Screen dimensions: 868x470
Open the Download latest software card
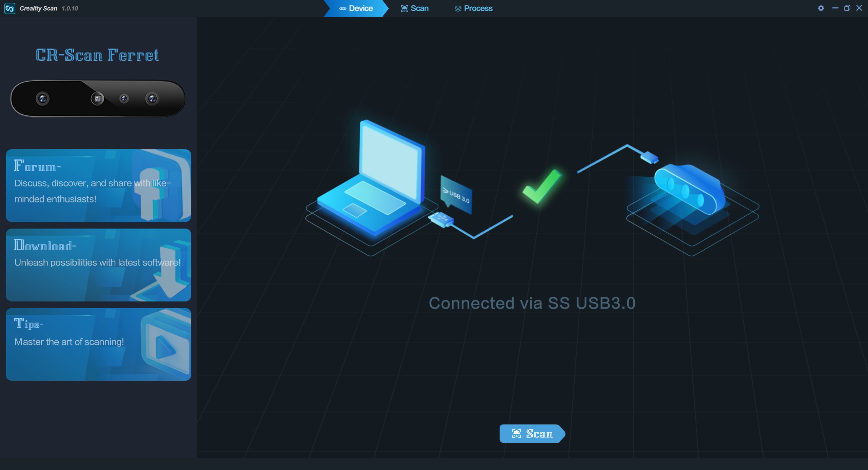point(98,265)
